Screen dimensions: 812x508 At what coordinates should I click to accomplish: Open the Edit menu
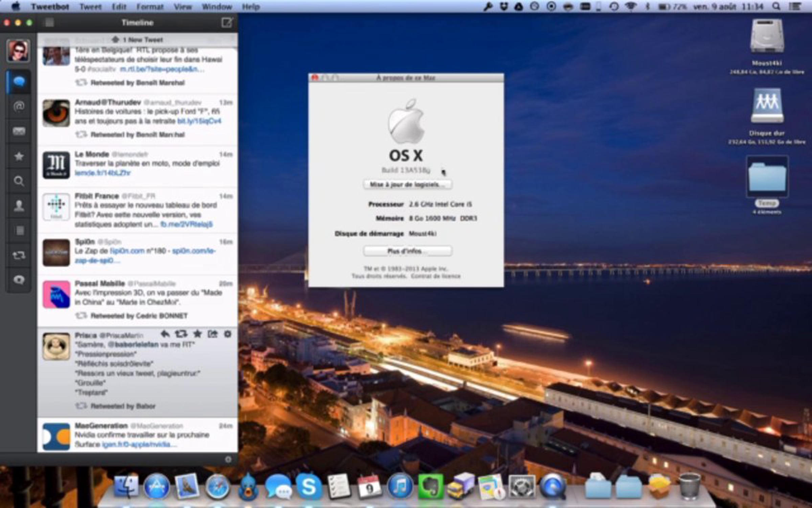[x=119, y=6]
